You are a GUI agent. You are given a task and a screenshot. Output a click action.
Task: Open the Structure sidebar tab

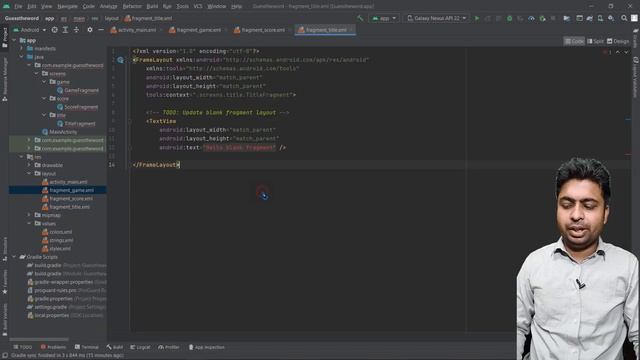4,249
